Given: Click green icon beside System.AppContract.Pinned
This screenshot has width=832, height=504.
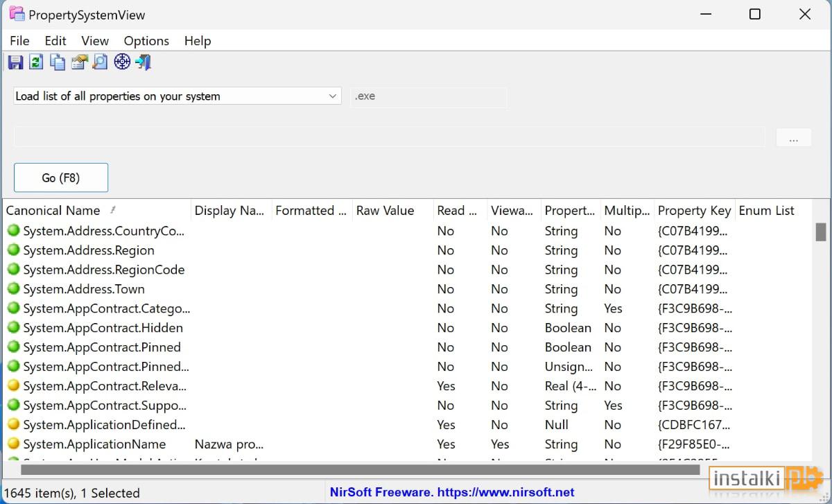Looking at the screenshot, I should (13, 347).
